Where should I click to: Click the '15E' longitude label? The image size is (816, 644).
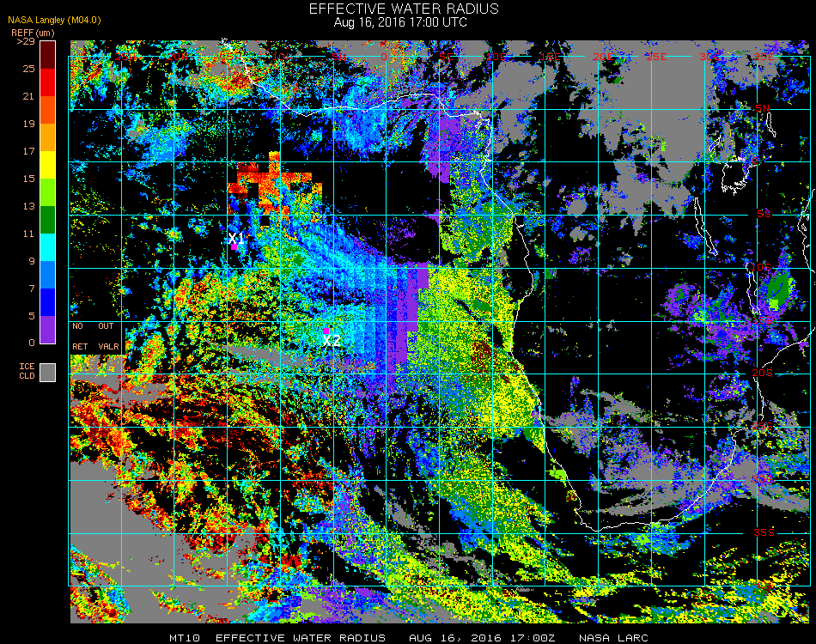(x=550, y=57)
